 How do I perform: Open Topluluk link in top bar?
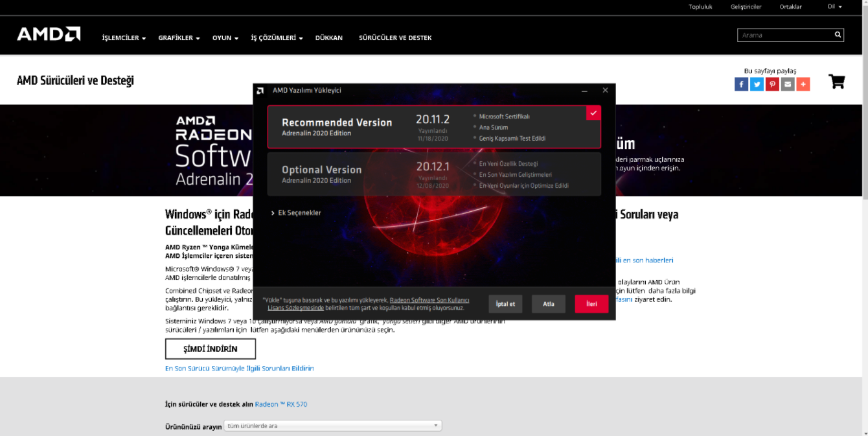click(700, 6)
